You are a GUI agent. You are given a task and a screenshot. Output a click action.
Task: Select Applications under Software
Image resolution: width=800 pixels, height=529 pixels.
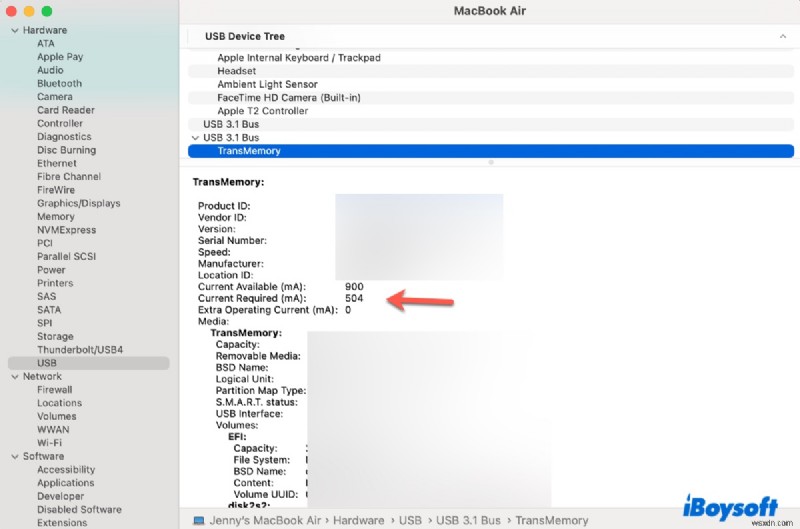click(x=65, y=483)
